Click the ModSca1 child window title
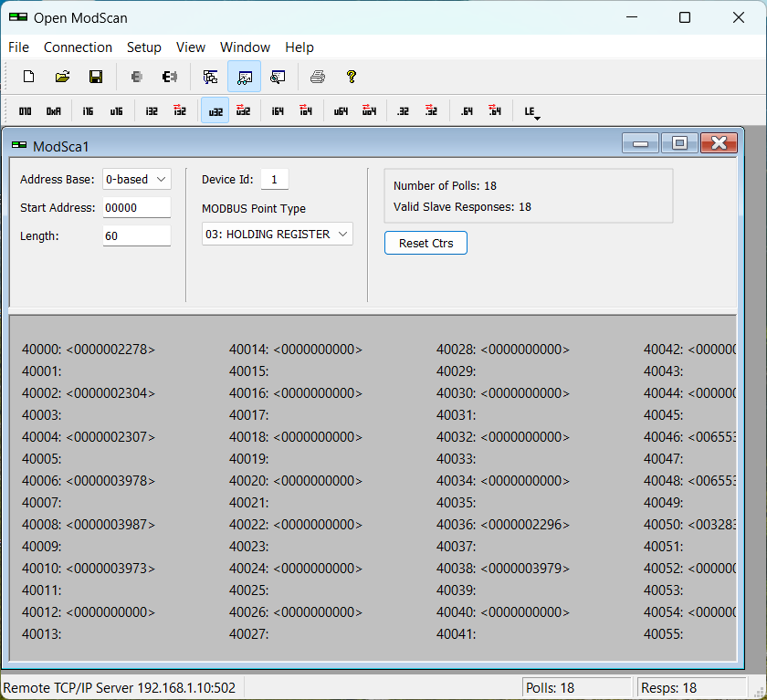 click(x=60, y=147)
